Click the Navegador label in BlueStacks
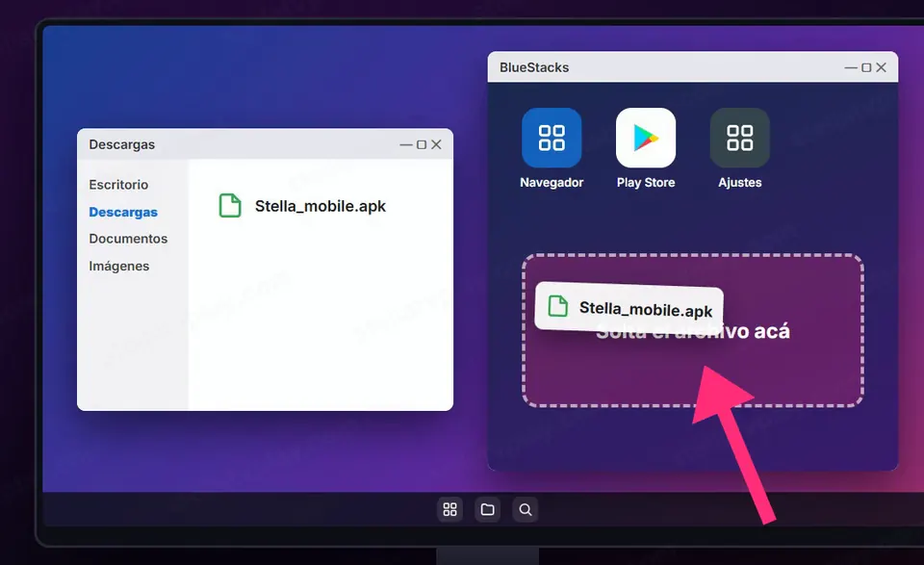This screenshot has width=924, height=565. 552,183
